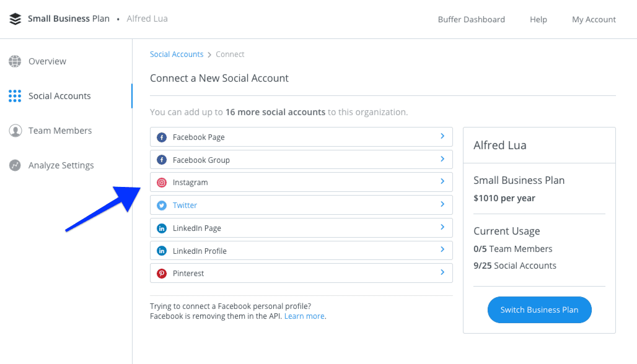Click the Twitter bird icon
Screen dimensions: 637x364
pyautogui.click(x=162, y=206)
